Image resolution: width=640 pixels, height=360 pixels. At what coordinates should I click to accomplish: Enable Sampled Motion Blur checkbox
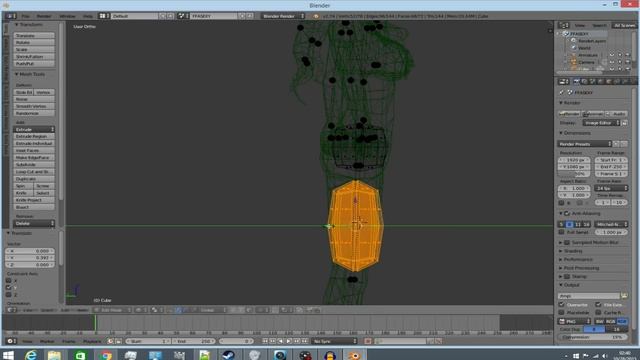pyautogui.click(x=567, y=242)
